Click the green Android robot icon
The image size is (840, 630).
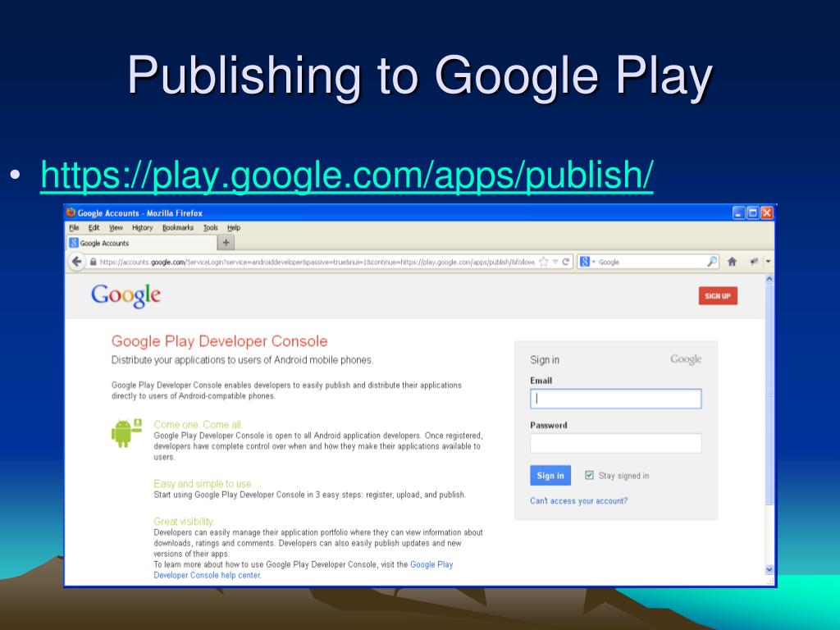[x=126, y=433]
